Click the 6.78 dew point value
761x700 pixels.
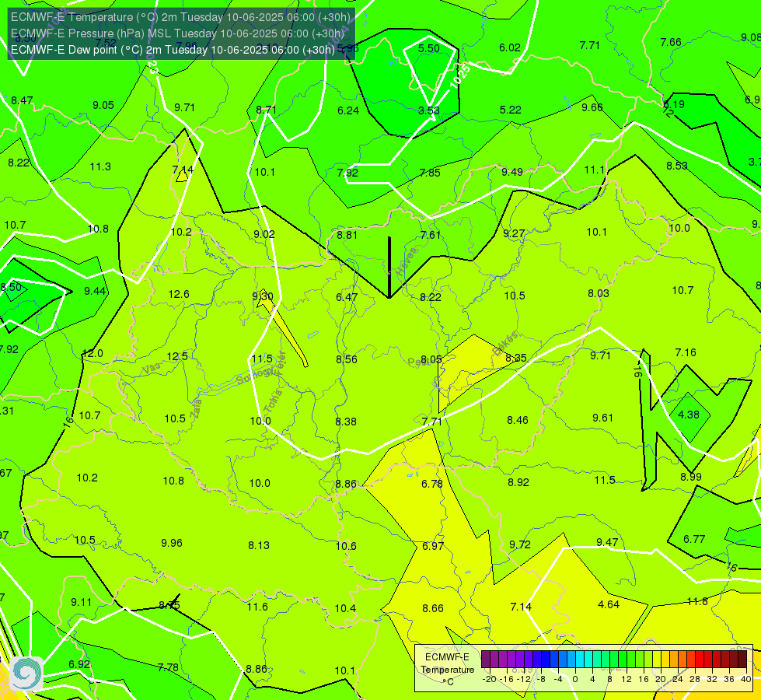(x=432, y=484)
